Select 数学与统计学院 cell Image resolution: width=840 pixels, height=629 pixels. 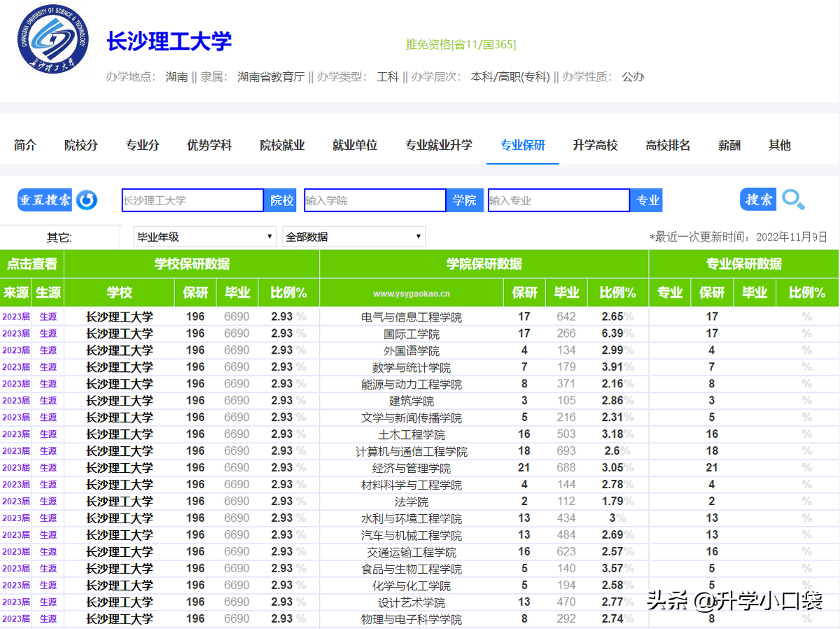point(412,368)
